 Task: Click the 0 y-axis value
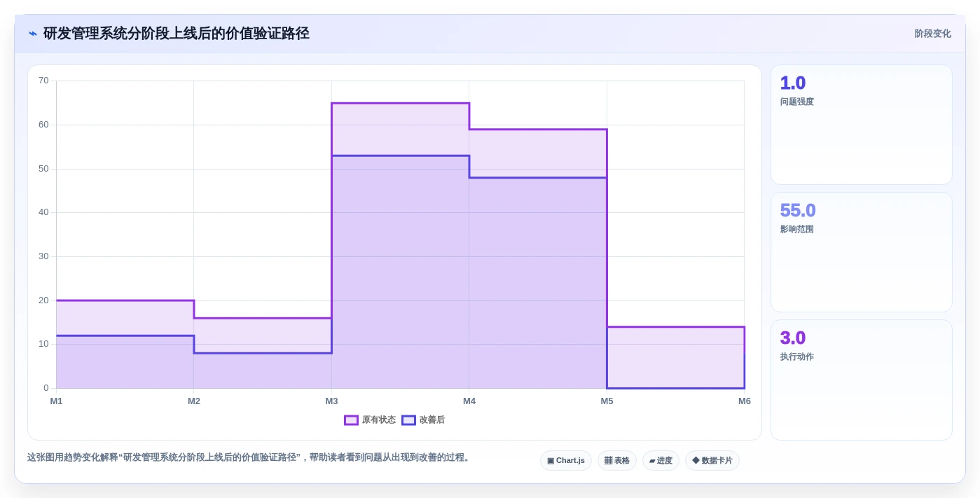[46, 388]
